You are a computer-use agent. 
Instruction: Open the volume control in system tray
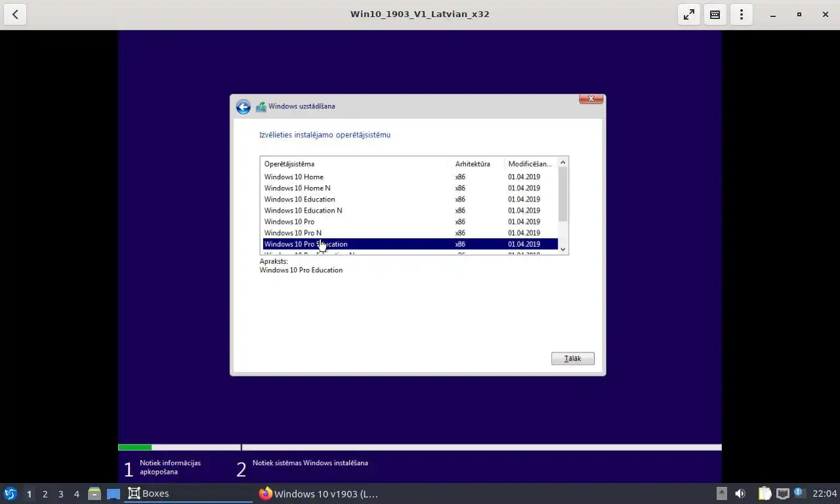(740, 493)
